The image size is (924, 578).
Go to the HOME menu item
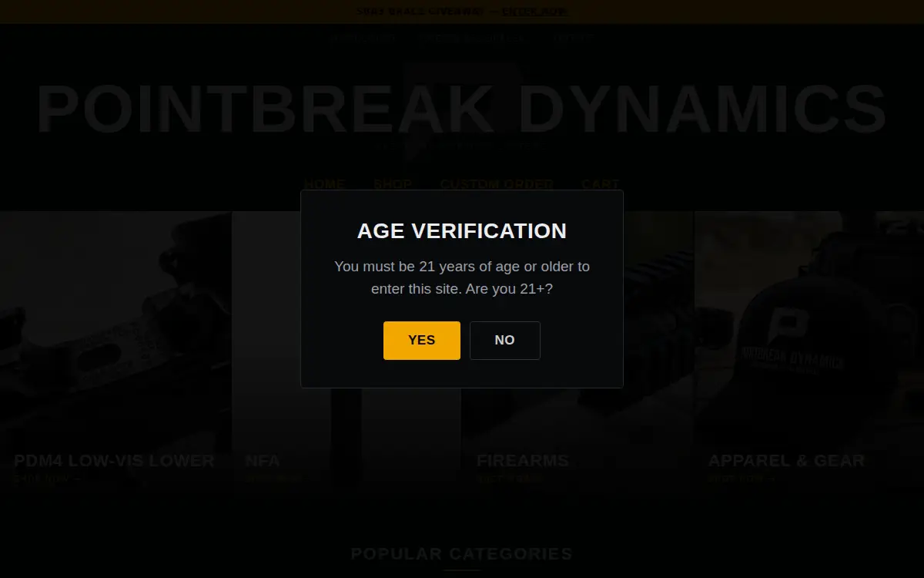[x=324, y=185]
